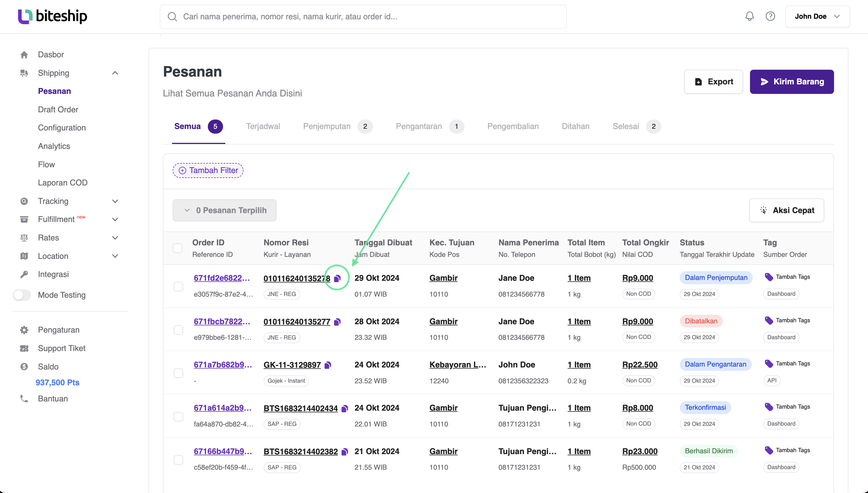Image resolution: width=868 pixels, height=493 pixels.
Task: Open the Rp22.500 ongkir link
Action: pos(640,365)
